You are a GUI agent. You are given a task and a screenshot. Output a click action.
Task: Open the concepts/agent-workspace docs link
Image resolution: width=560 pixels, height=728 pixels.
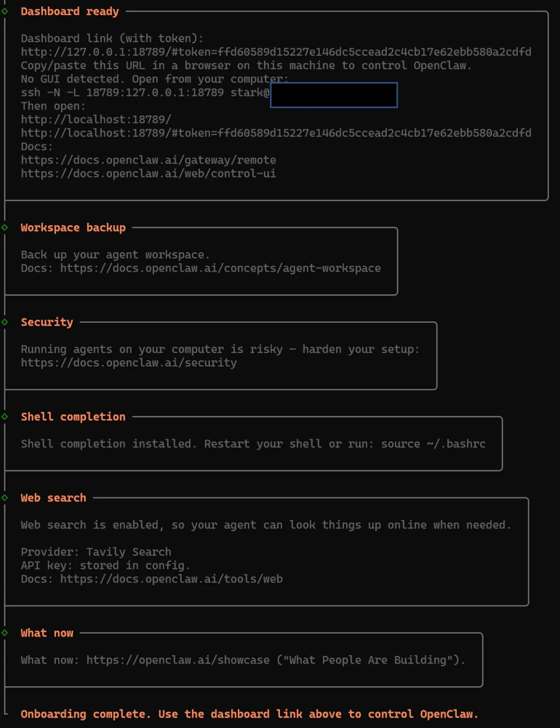[x=220, y=268]
